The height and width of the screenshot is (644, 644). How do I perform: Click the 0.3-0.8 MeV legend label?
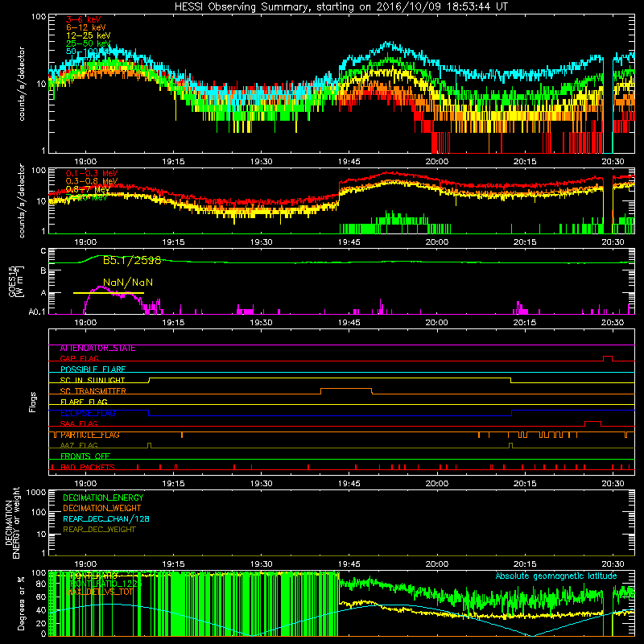click(92, 181)
